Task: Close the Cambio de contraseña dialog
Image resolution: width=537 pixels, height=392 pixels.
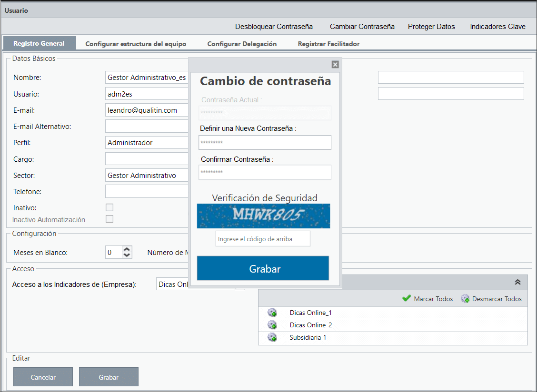Action: 335,64
